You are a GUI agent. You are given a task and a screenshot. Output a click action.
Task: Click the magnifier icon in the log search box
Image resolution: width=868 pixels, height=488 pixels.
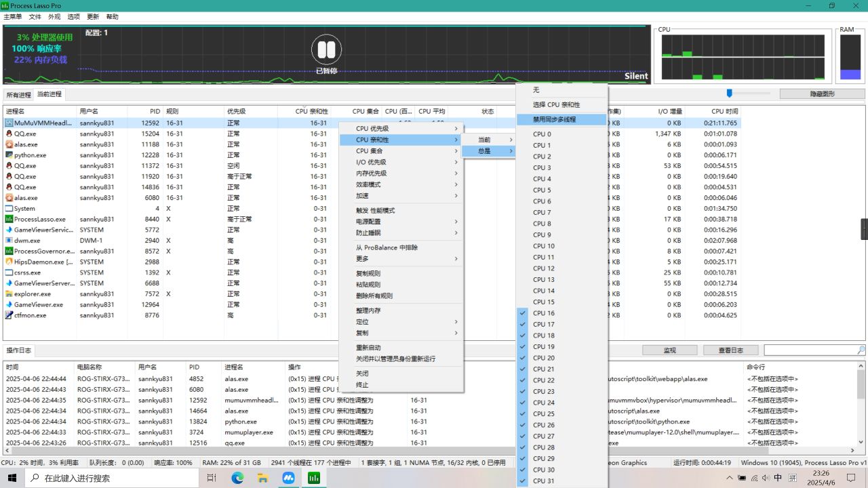[861, 350]
